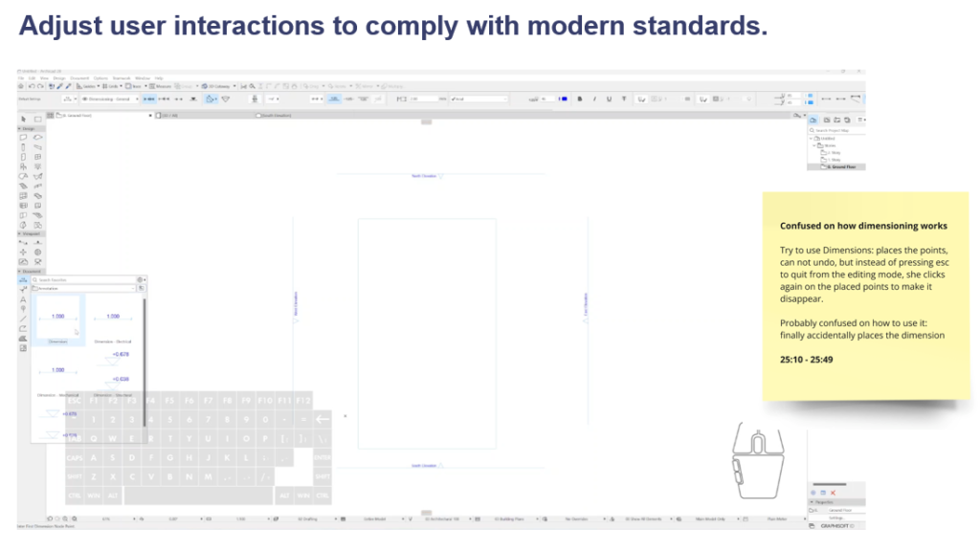Activate the Dimension tool in Document toolbox
The image size is (980, 551).
pyautogui.click(x=24, y=279)
